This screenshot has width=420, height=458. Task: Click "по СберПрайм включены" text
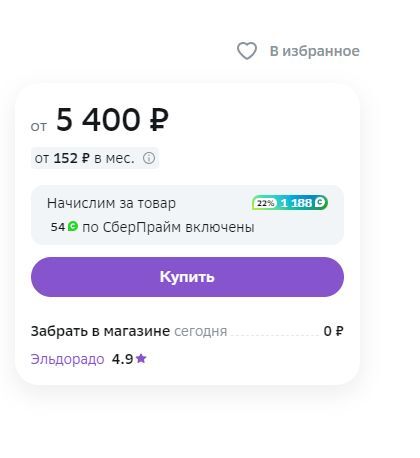(168, 227)
